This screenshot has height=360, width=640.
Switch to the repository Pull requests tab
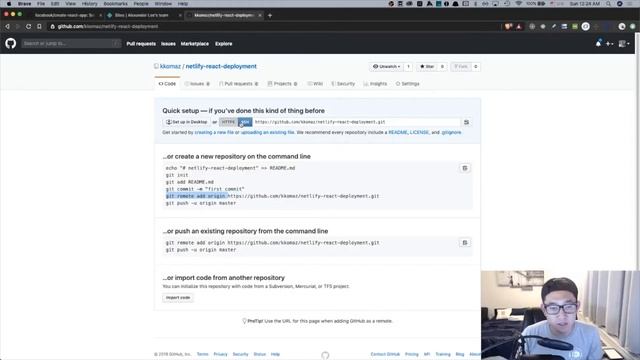pos(238,84)
